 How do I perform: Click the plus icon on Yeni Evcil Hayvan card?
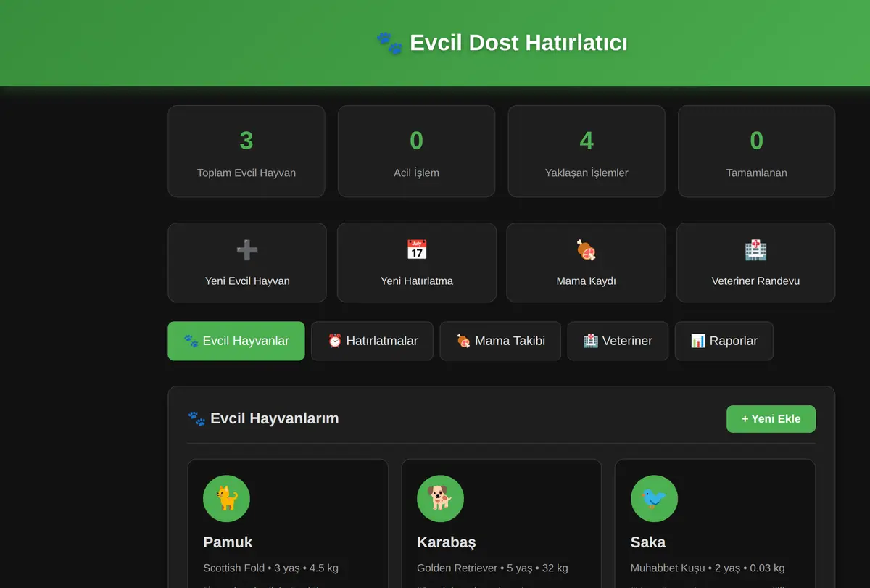tap(247, 250)
